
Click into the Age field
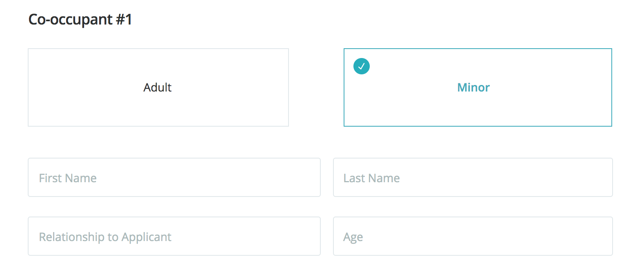click(x=473, y=237)
